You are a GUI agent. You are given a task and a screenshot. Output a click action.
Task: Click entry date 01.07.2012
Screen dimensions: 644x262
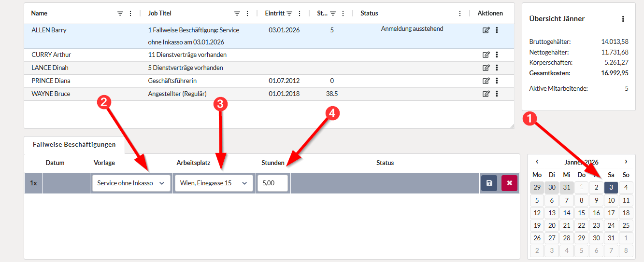(x=284, y=81)
